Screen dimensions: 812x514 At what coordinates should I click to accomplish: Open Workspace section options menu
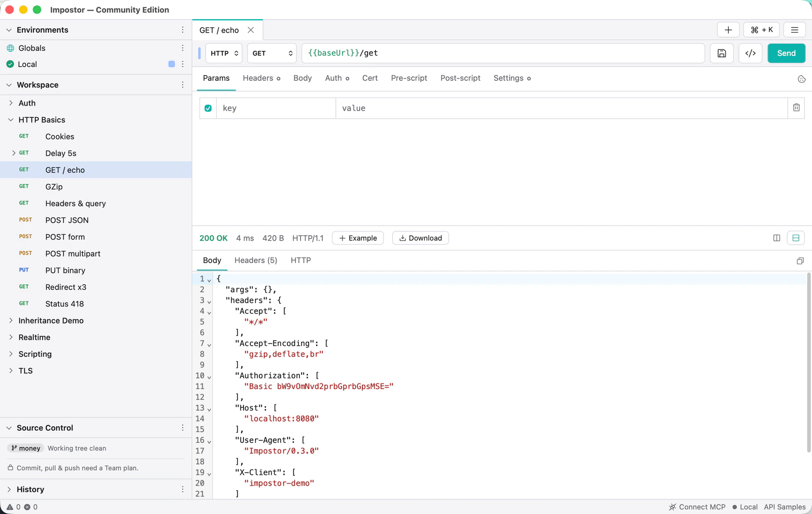click(183, 85)
